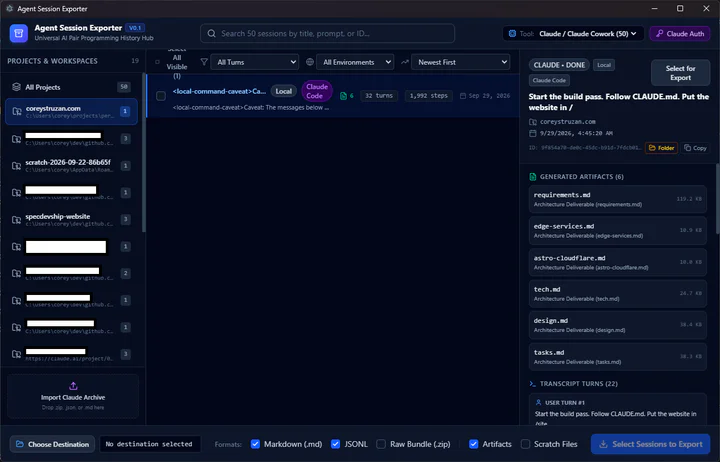Click the green artifacts icon in session row

tap(343, 96)
